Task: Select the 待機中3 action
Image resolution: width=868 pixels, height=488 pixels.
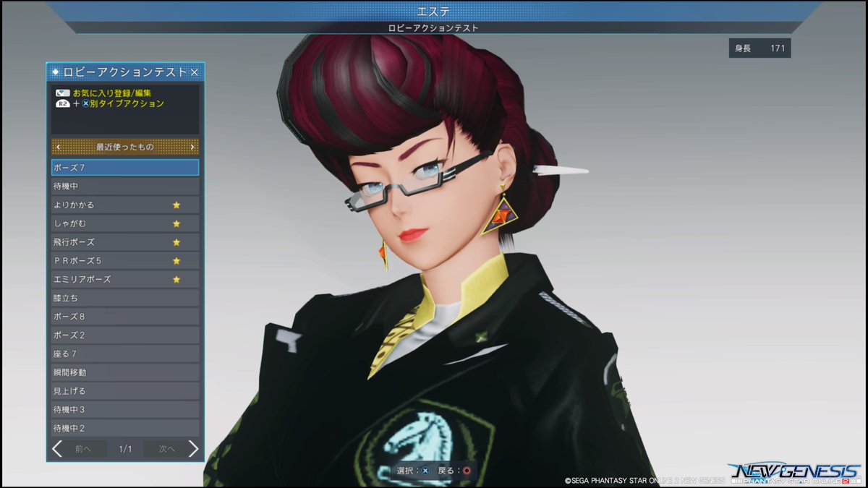Action: (x=125, y=410)
